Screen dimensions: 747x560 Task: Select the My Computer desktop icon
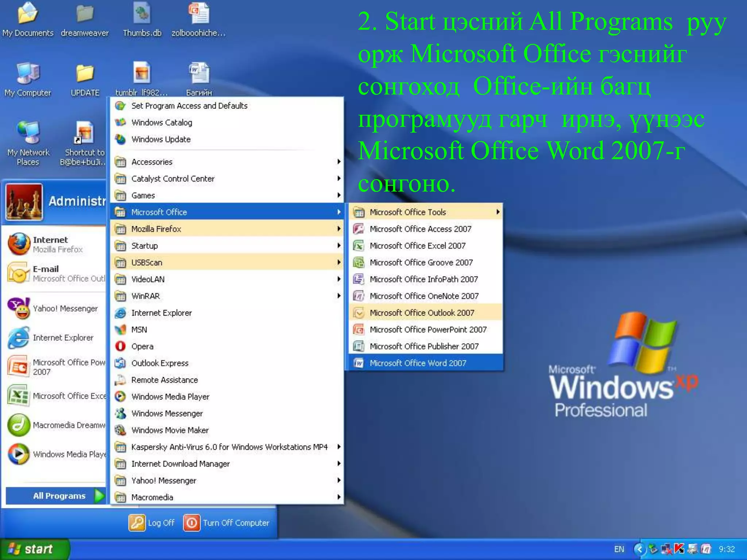(x=28, y=79)
